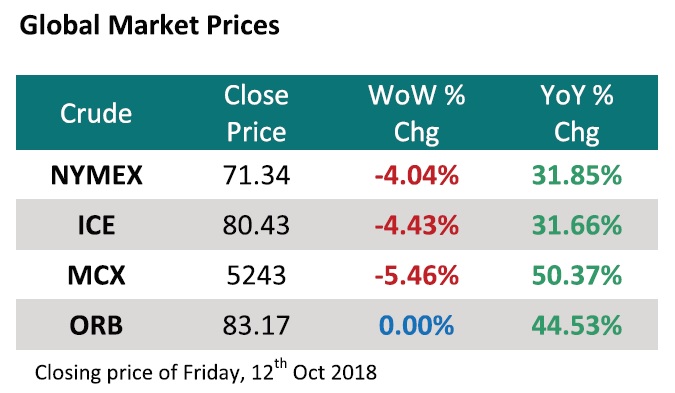Viewport: 675px width, 393px height.
Task: Click the YoY % Chg header
Action: (577, 113)
